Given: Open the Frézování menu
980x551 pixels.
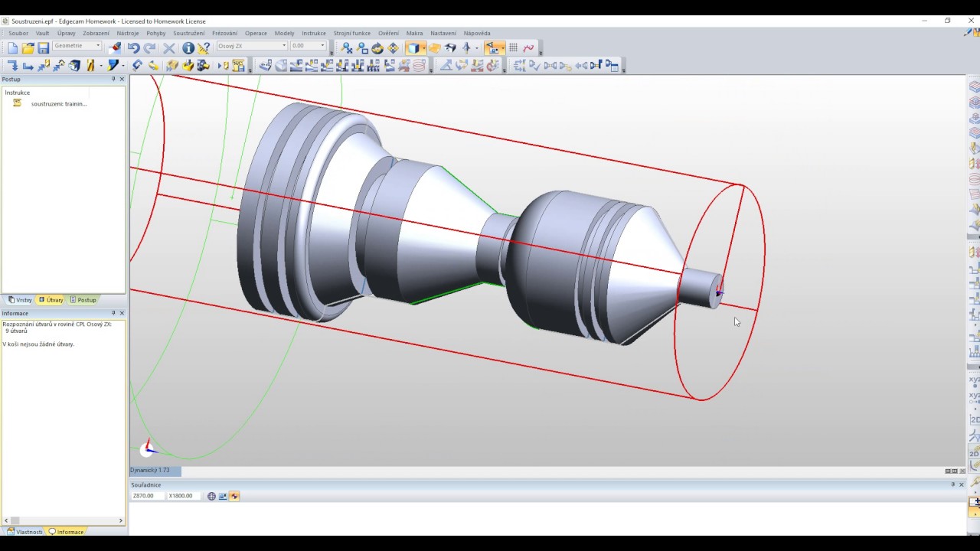Looking at the screenshot, I should point(224,33).
